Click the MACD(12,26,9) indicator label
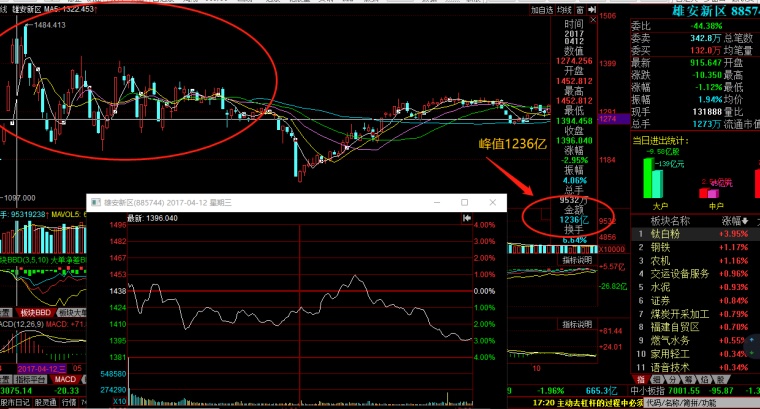 22,324
